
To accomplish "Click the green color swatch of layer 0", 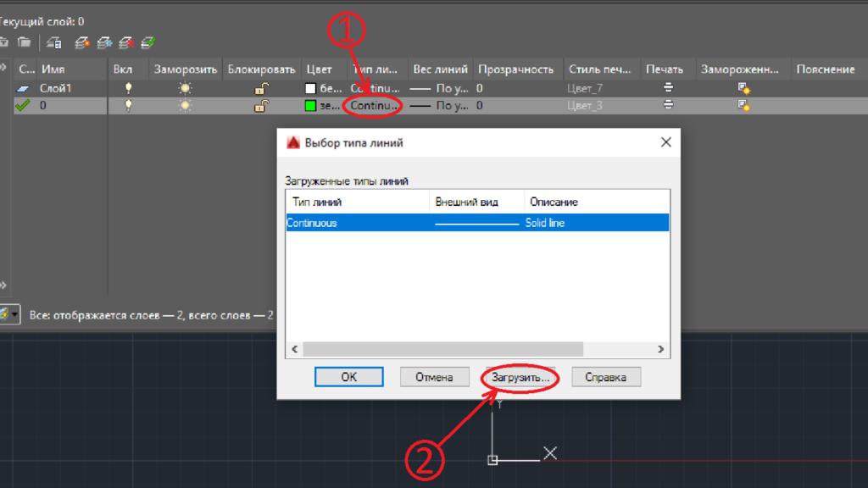I will pos(310,106).
